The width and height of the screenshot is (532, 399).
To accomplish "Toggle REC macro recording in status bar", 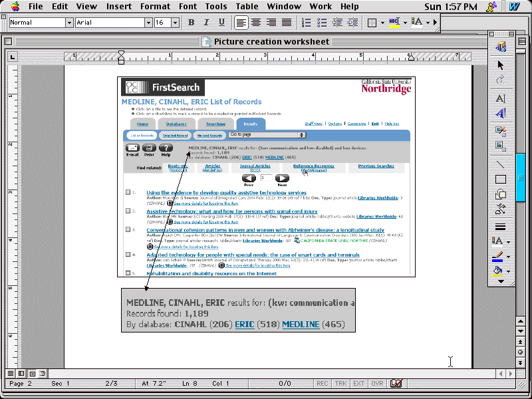I will [x=322, y=384].
